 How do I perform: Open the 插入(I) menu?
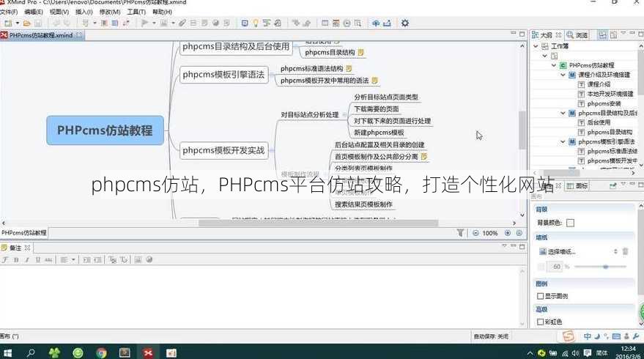coord(84,12)
